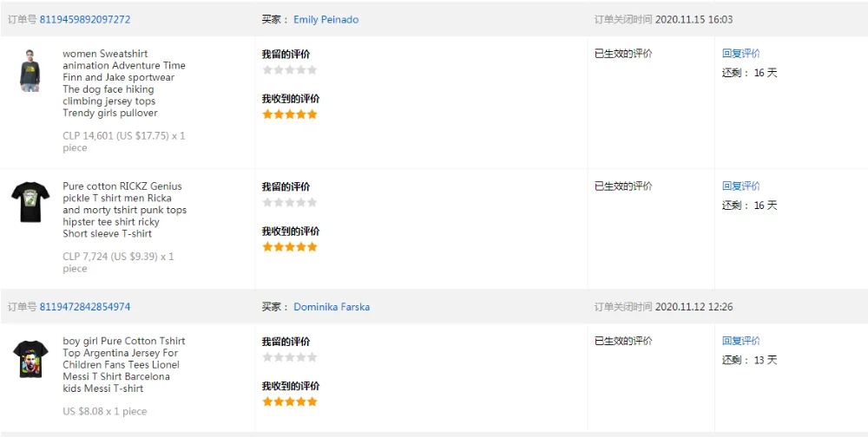Click the Messi T-shirt product thumbnail
This screenshot has width=868, height=437.
click(x=30, y=359)
